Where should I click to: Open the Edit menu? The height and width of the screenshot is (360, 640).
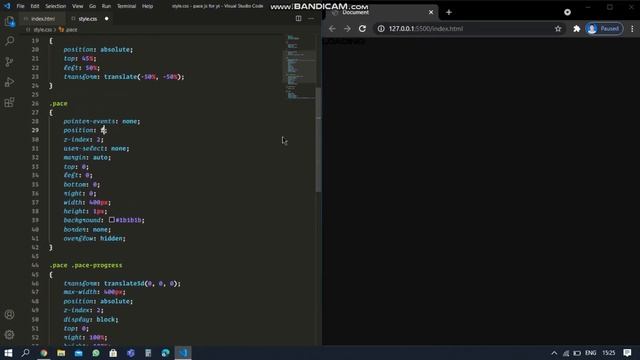click(35, 6)
